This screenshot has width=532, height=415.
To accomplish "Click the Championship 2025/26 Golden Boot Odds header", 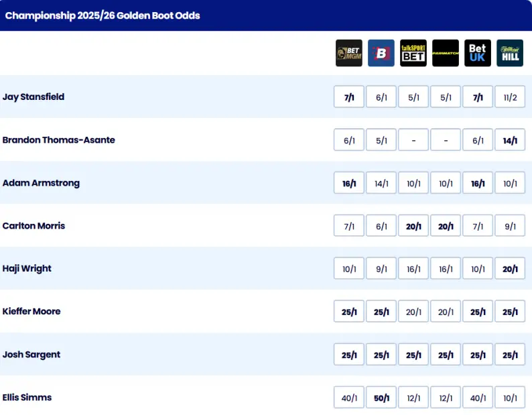I will [103, 15].
